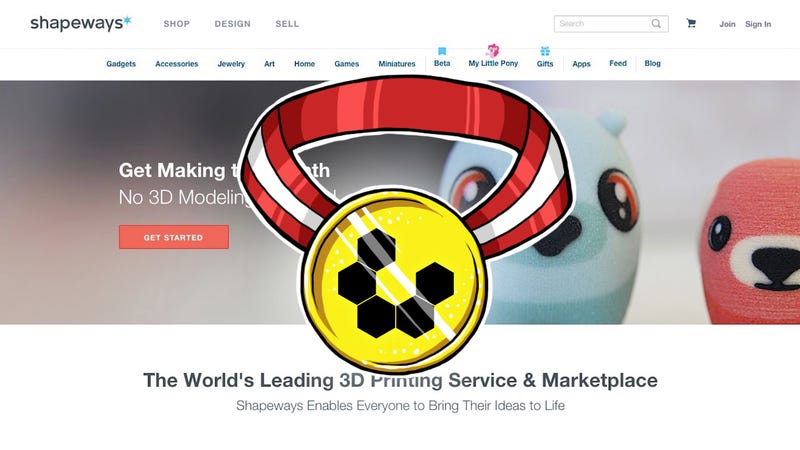Image resolution: width=800 pixels, height=450 pixels.
Task: Click the Sign In link
Action: tap(758, 24)
